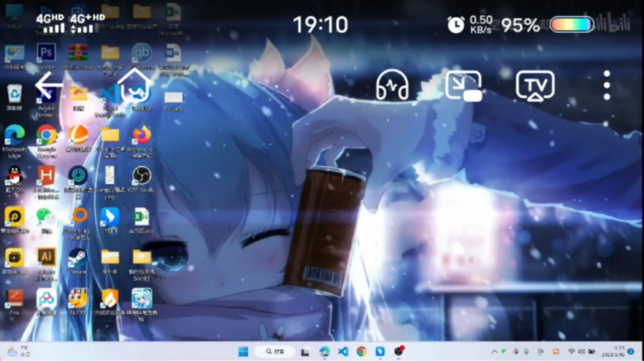Launch the WeChat desktop shortcut

click(x=45, y=216)
